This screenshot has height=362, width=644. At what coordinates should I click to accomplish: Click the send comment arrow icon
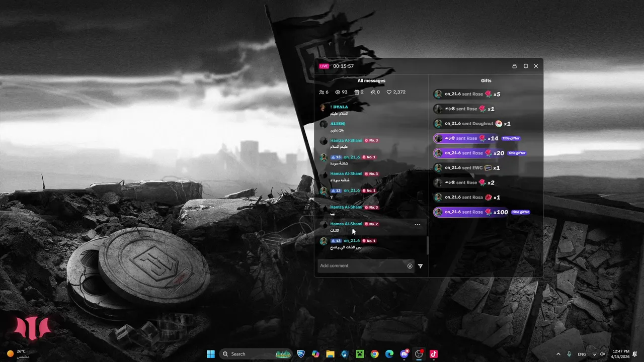[420, 266]
